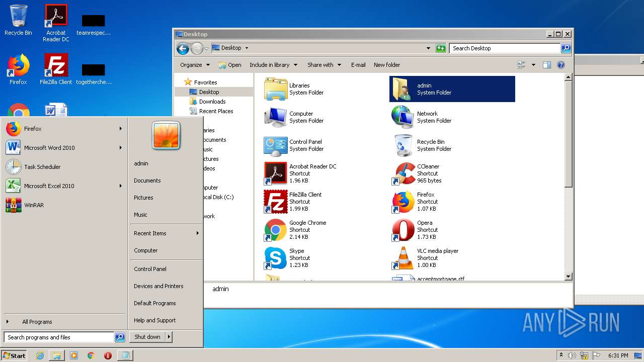Click the Explorer help question mark icon
Viewport: 644px width, 362px height.
(561, 65)
